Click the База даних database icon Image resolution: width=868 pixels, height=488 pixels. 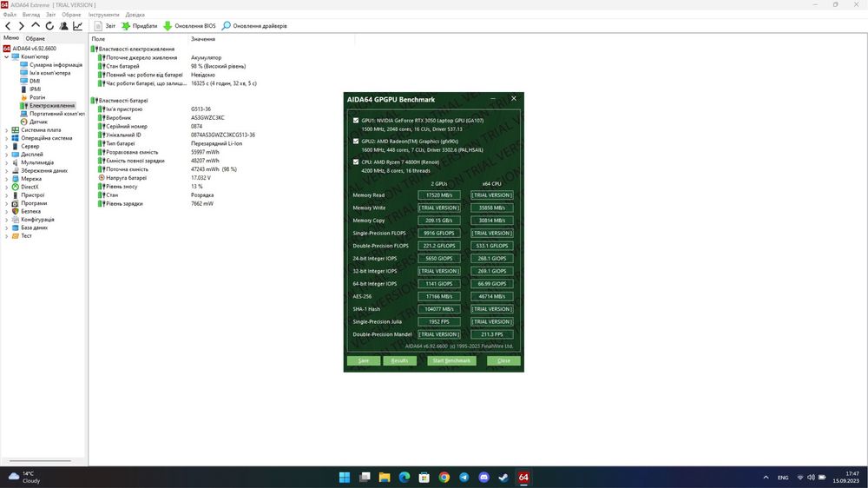(15, 228)
